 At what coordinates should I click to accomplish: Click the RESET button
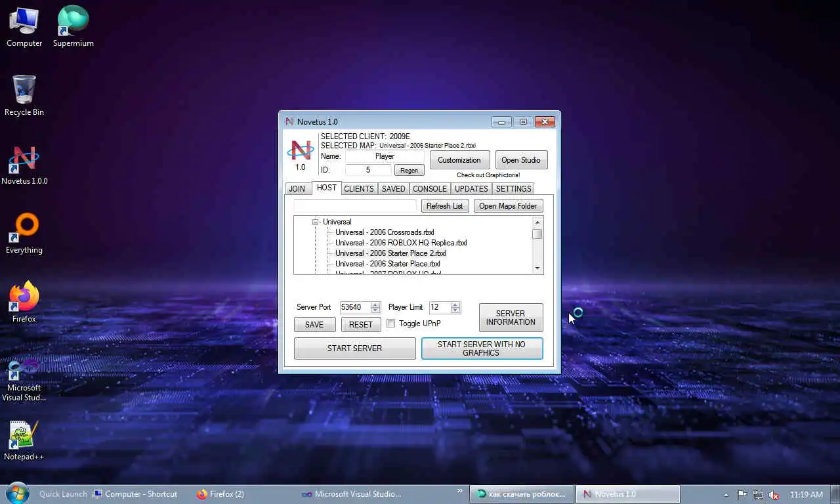coord(360,324)
